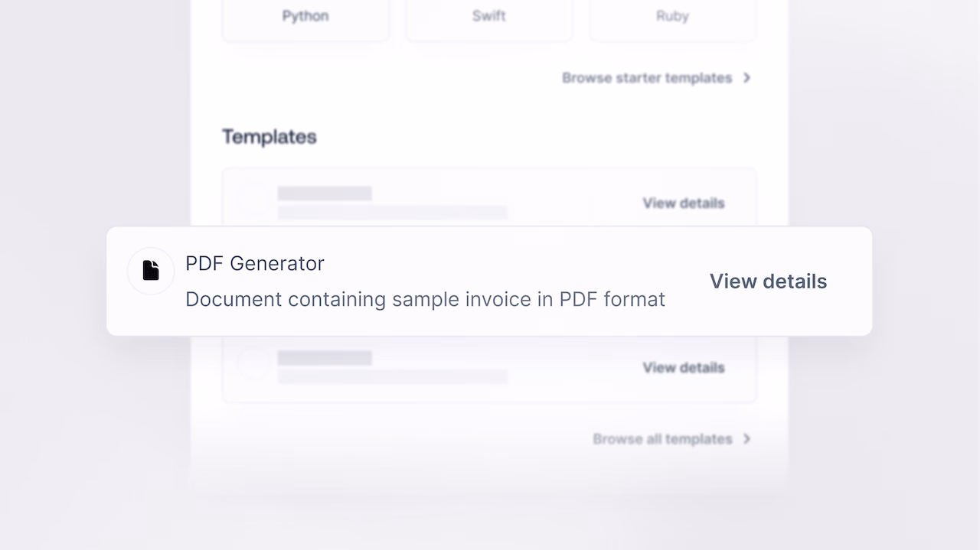Click the arrow beside Browse all templates
Viewport: 980px width, 550px height.
(747, 439)
